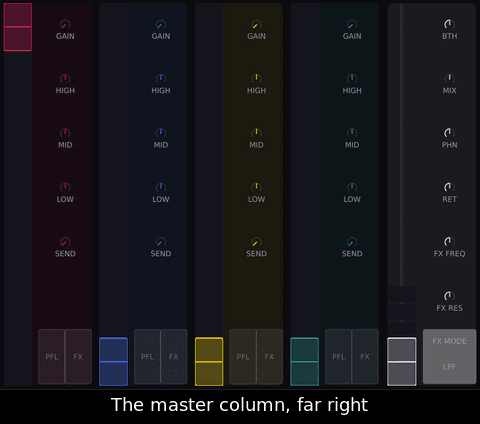Click the teal channel LOW knob

tap(352, 188)
